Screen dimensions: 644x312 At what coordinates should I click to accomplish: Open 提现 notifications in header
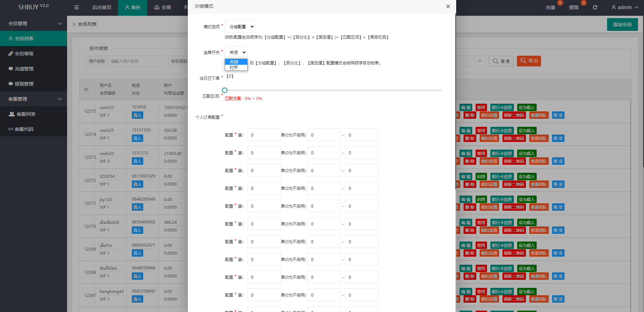[x=574, y=7]
